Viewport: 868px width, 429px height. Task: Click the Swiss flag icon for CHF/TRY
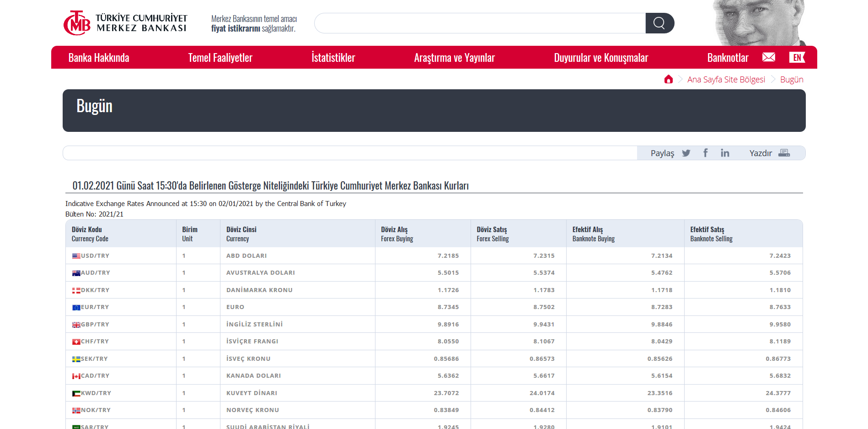(x=76, y=342)
